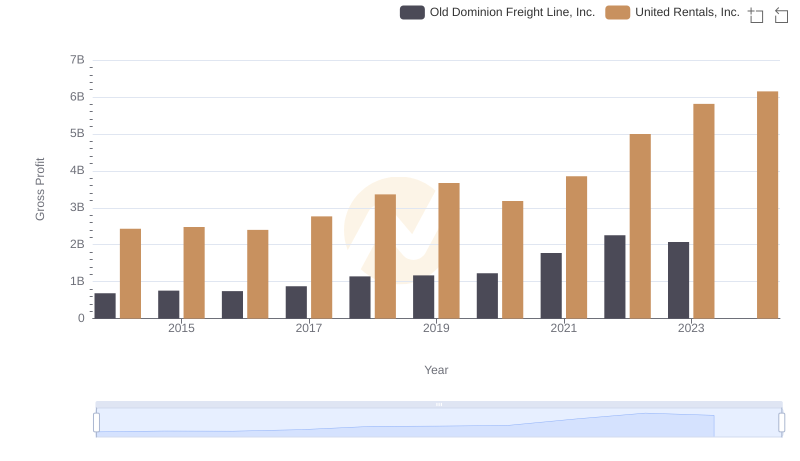Click the 2022 Old Dominion bar
Viewport: 800px width, 461px height.
[615, 277]
